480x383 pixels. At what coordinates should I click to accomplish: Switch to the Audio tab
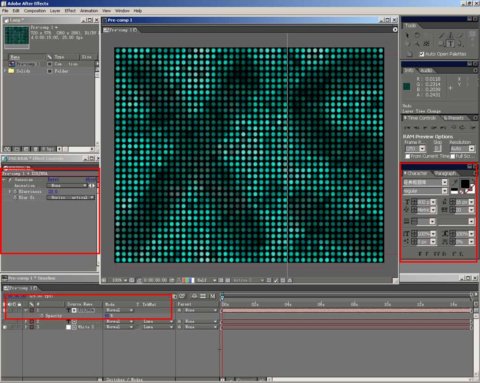pyautogui.click(x=426, y=70)
